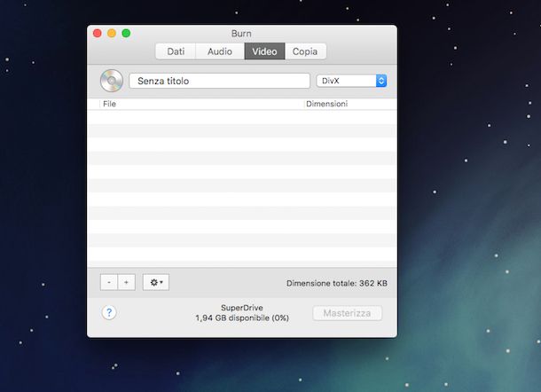541x392 pixels.
Task: Minimize the Burn window
Action: click(112, 33)
